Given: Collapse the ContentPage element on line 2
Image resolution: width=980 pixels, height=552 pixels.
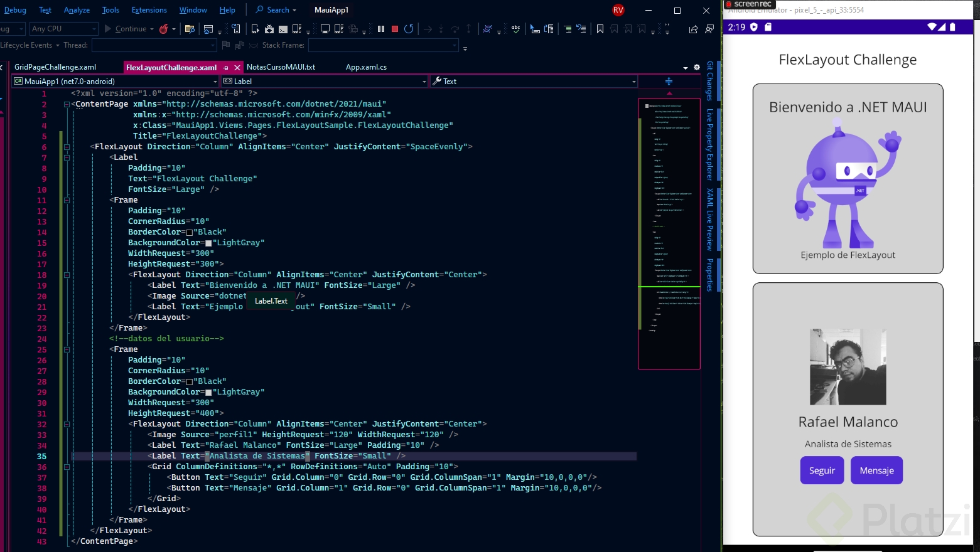Looking at the screenshot, I should point(67,104).
